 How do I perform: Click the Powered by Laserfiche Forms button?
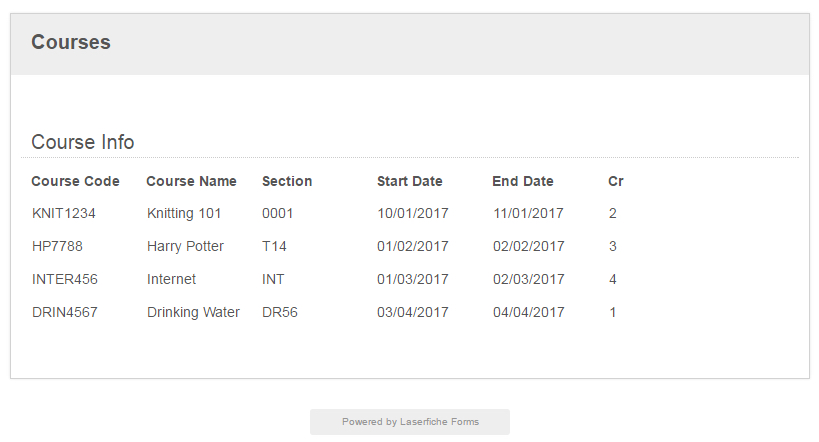point(410,422)
